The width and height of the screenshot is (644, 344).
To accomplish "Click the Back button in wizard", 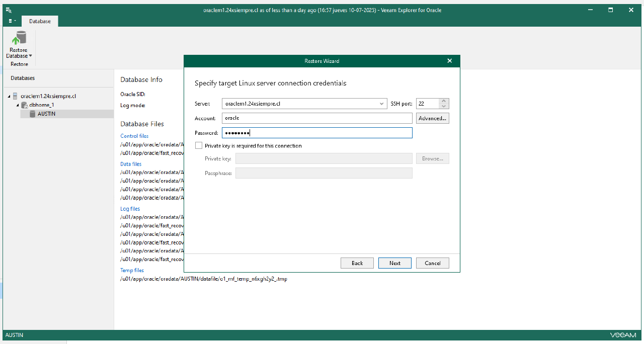I will [357, 263].
